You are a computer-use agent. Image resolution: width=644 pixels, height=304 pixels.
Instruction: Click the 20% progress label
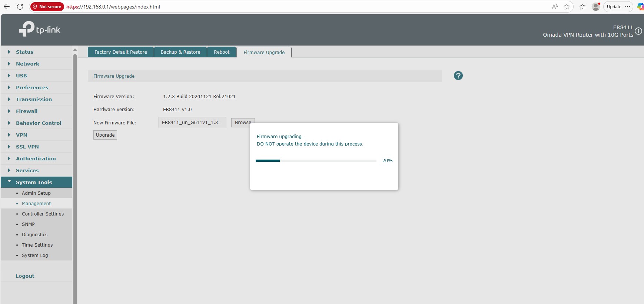coord(387,160)
